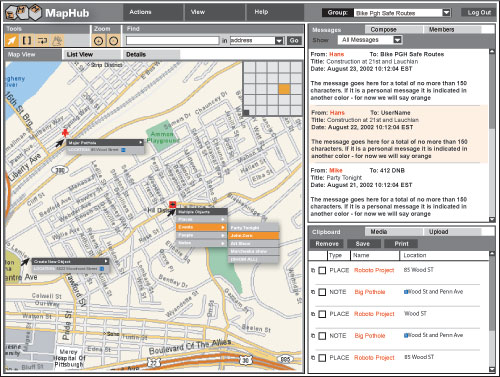The height and width of the screenshot is (377, 500).
Task: Select the arrow pointer tool
Action: pyautogui.click(x=12, y=41)
